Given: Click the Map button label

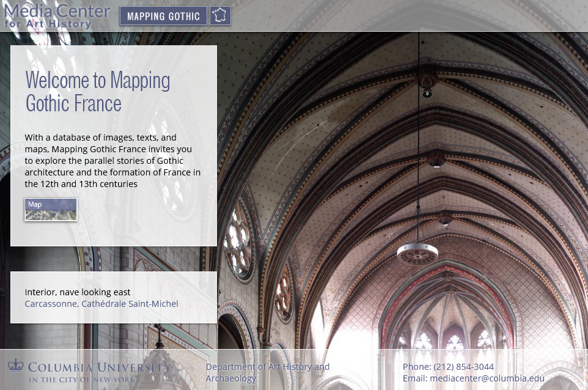Looking at the screenshot, I should coord(35,204).
